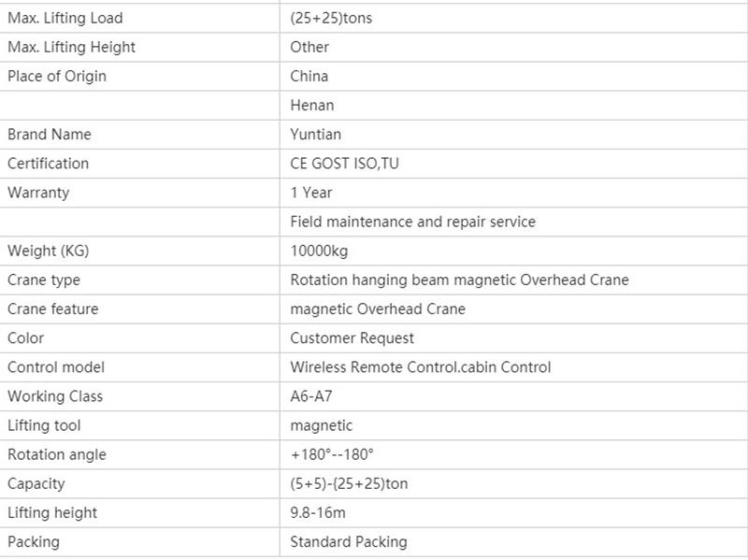Image resolution: width=748 pixels, height=560 pixels.
Task: Click the Lifting tool label
Action: coord(44,425)
